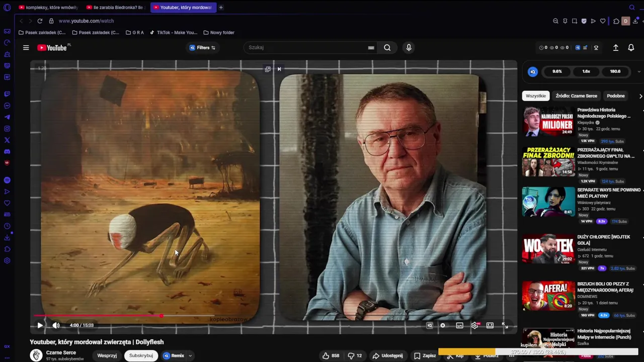Open the AFERA! Dominews video thumbnail
Screen dimensions: 644x362
(548, 295)
